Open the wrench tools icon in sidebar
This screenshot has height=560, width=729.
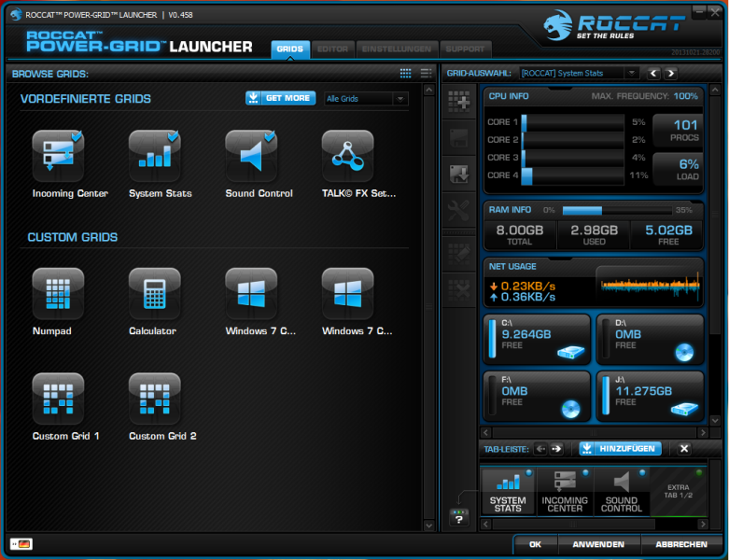[459, 211]
